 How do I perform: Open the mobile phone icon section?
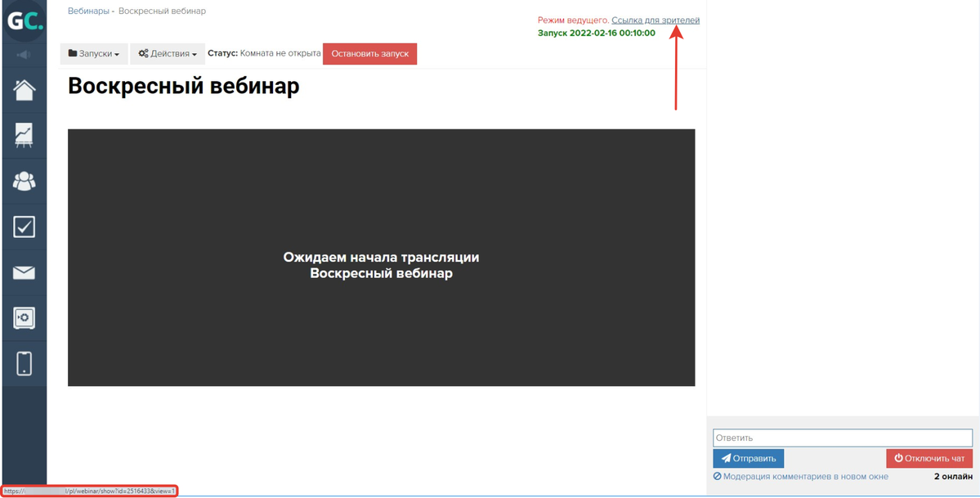click(25, 364)
